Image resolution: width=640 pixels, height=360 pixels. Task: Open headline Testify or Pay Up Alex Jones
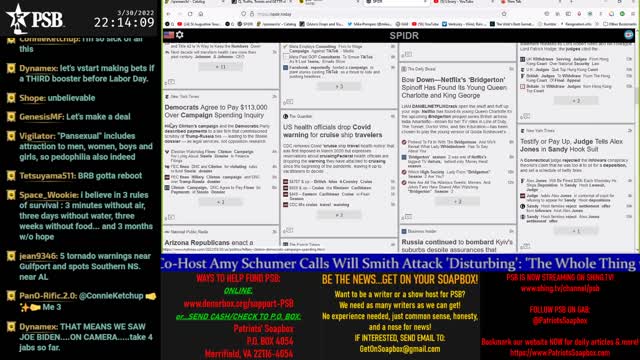coord(571,145)
